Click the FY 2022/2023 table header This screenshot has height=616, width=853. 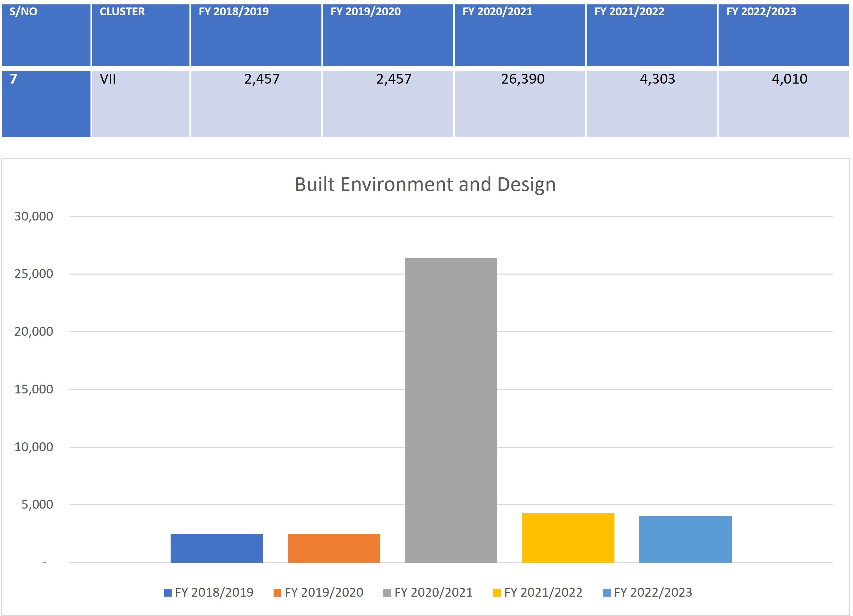(x=783, y=35)
